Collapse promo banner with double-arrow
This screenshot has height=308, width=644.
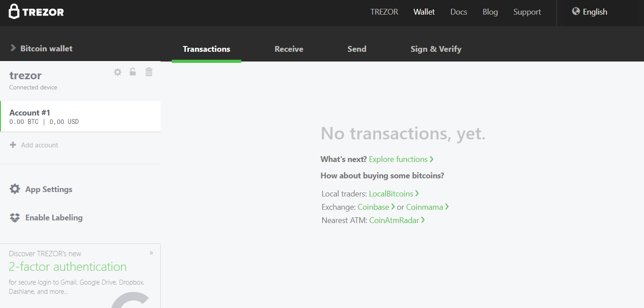click(x=151, y=253)
